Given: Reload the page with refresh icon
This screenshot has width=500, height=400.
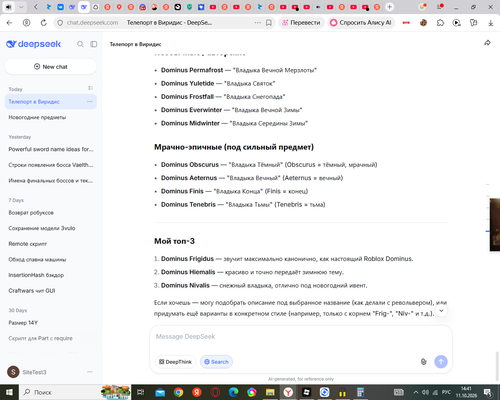Looking at the screenshot, I should [44, 23].
